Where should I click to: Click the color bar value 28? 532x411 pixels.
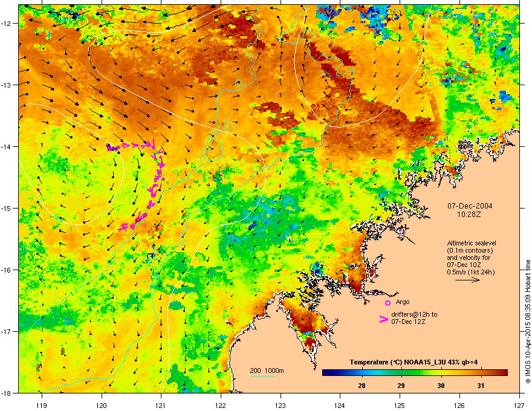[362, 386]
